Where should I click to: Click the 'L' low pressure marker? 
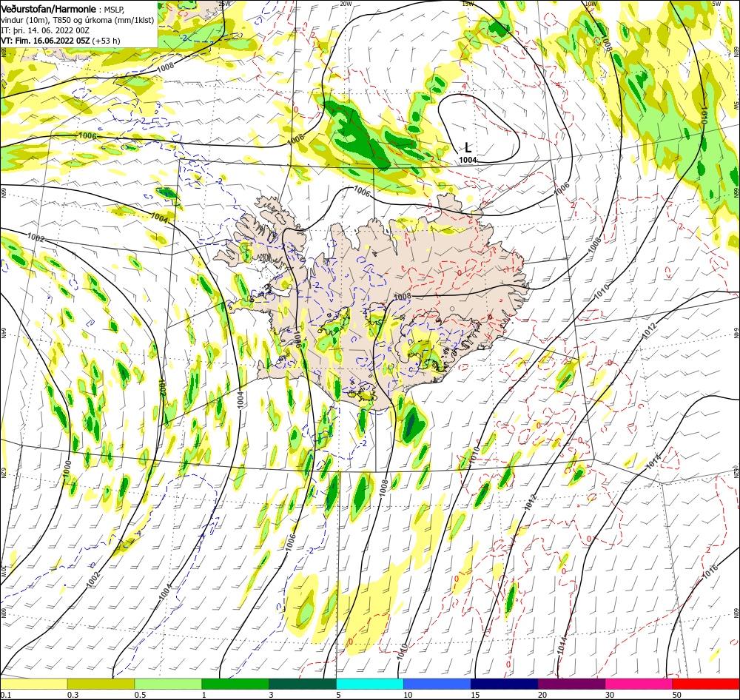pos(468,147)
